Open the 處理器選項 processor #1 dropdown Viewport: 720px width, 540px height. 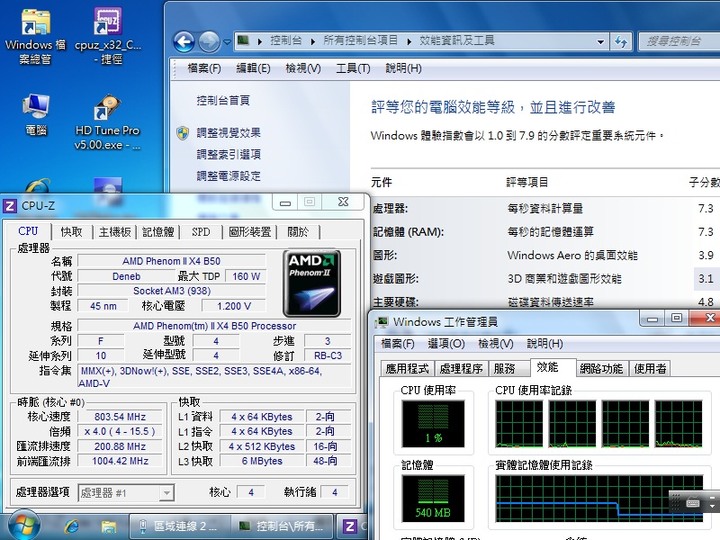pyautogui.click(x=126, y=493)
